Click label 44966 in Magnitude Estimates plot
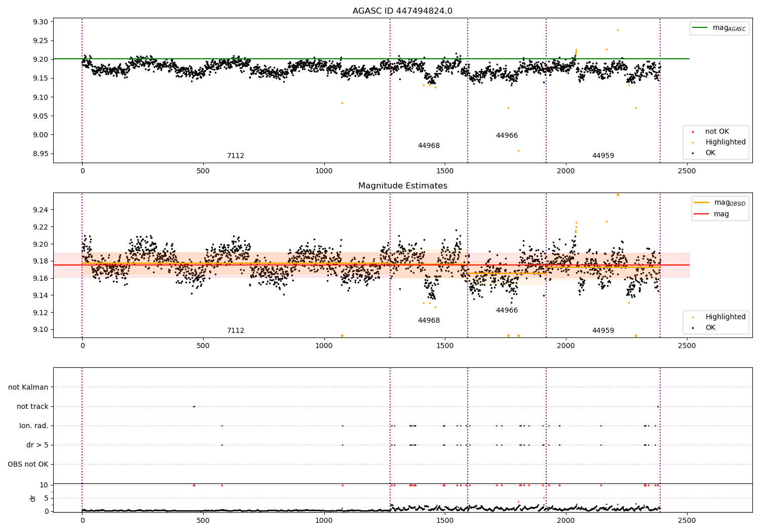Screen dimensions: 760x532 tap(507, 311)
